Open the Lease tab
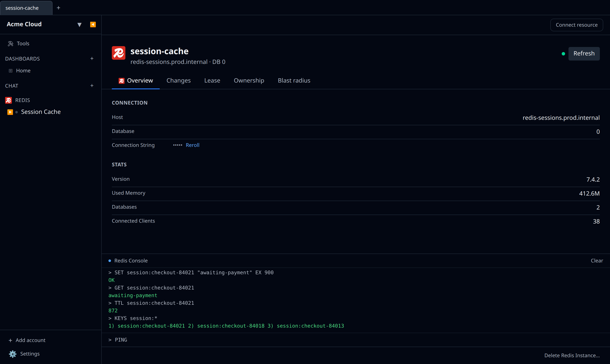The height and width of the screenshot is (364, 610). point(212,80)
